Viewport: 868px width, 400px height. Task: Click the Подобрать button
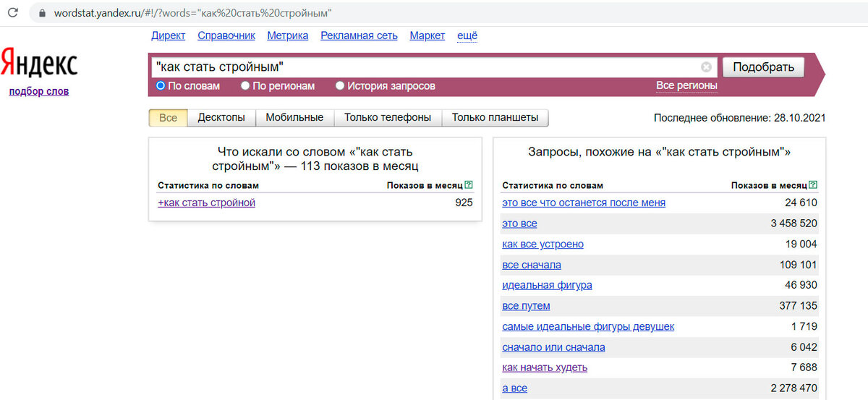tap(763, 67)
